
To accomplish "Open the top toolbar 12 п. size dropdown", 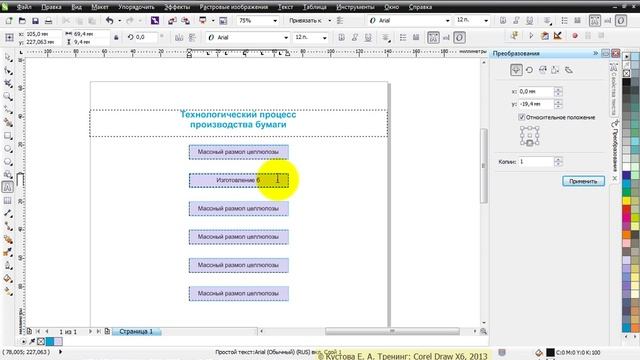I will 486,20.
